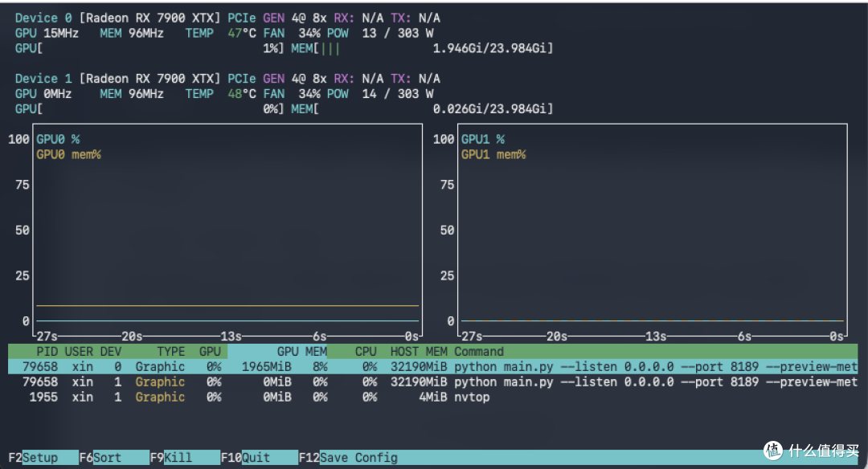
Task: Click the GPU0 mem% legend label
Action: coord(68,154)
